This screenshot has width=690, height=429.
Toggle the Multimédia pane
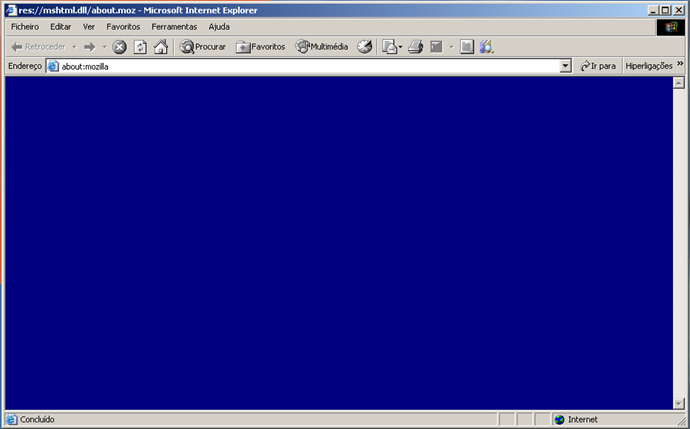(321, 47)
